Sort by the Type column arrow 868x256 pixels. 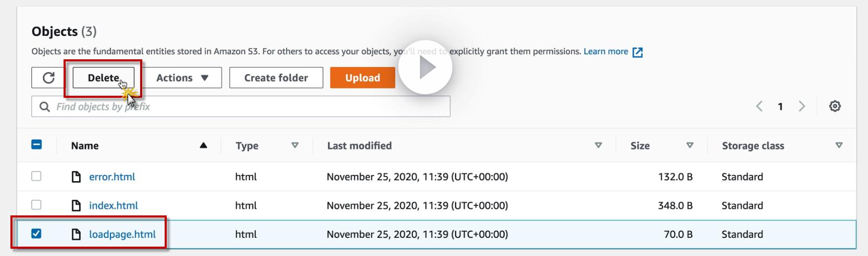point(295,146)
